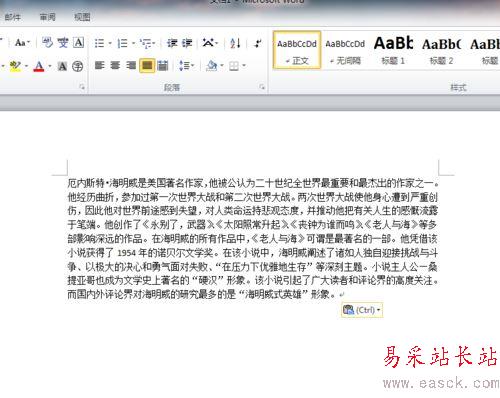The height and width of the screenshot is (398, 500).
Task: Click the text '1954 年的诺贝尔文学奖'
Action: click(x=165, y=253)
